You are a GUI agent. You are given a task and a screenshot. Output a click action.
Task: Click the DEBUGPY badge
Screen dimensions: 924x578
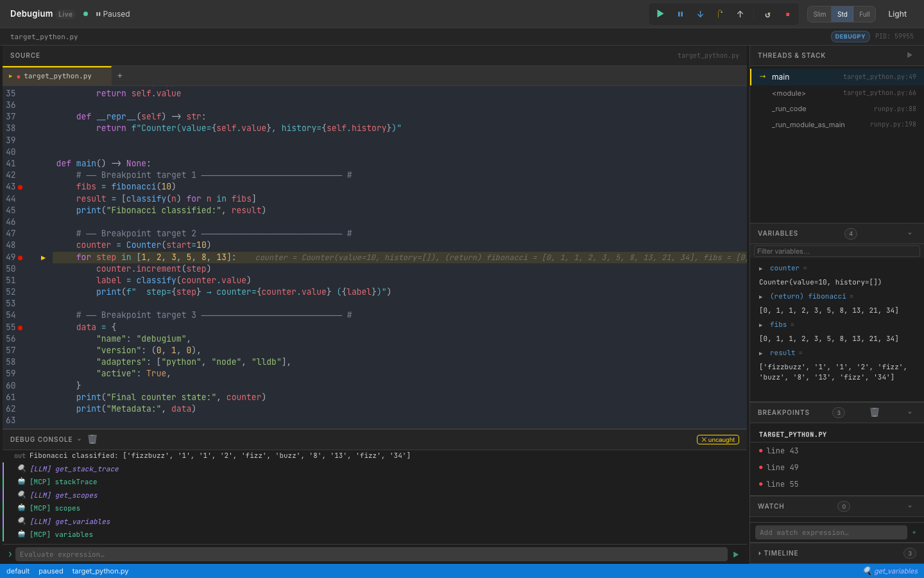(x=850, y=37)
